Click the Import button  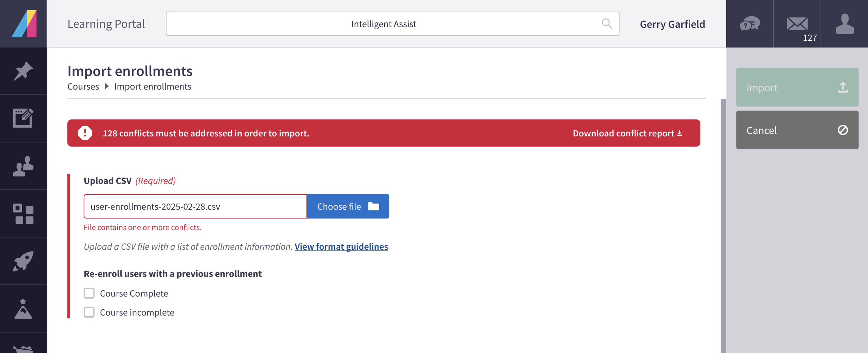click(x=797, y=87)
